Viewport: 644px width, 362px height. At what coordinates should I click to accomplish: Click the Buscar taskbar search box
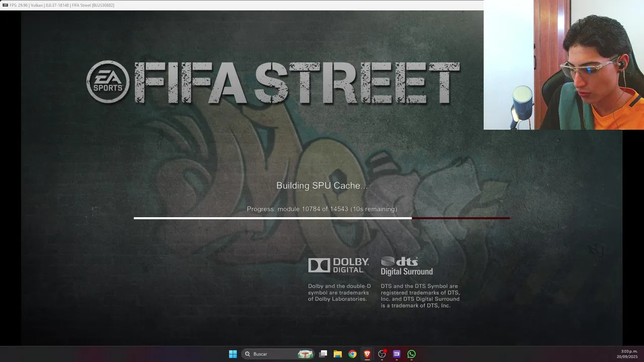(x=278, y=354)
